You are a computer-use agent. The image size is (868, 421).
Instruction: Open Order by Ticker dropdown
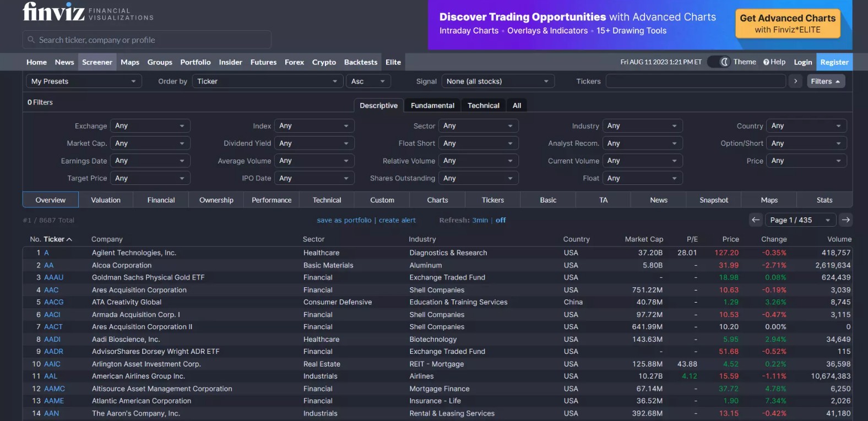pos(268,81)
